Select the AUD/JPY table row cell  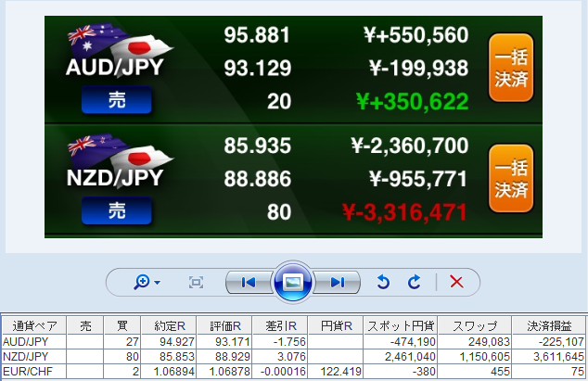[x=34, y=342]
